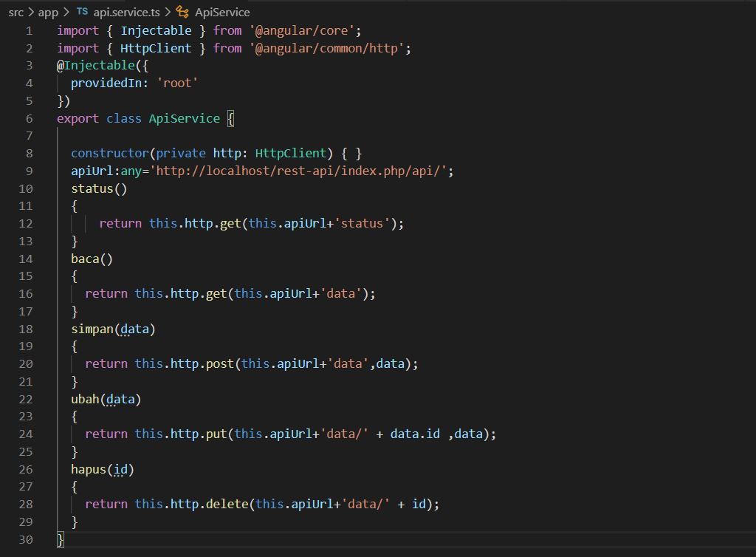Click 'get' in the status return statement

pyautogui.click(x=230, y=224)
